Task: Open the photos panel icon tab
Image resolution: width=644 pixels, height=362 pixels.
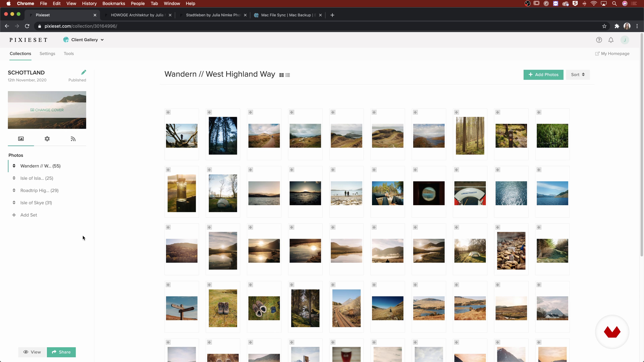Action: tap(21, 139)
